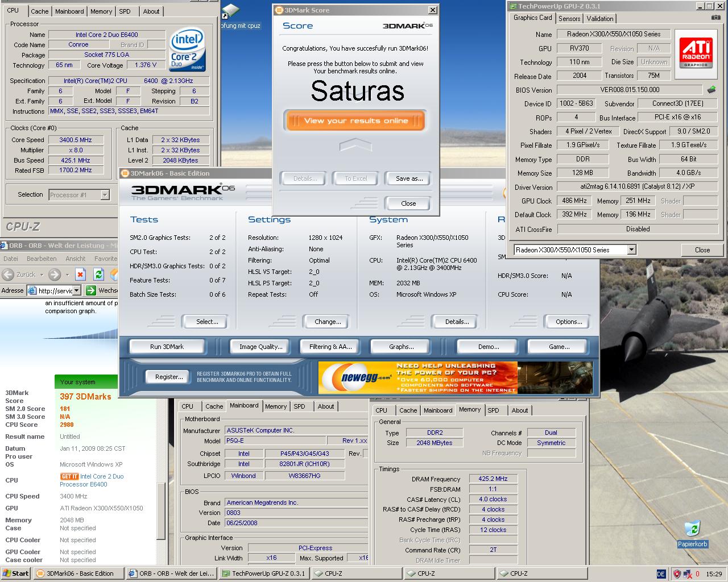Click the Close button in GPU-Z
Screen dimensions: 728x582
[x=702, y=250]
